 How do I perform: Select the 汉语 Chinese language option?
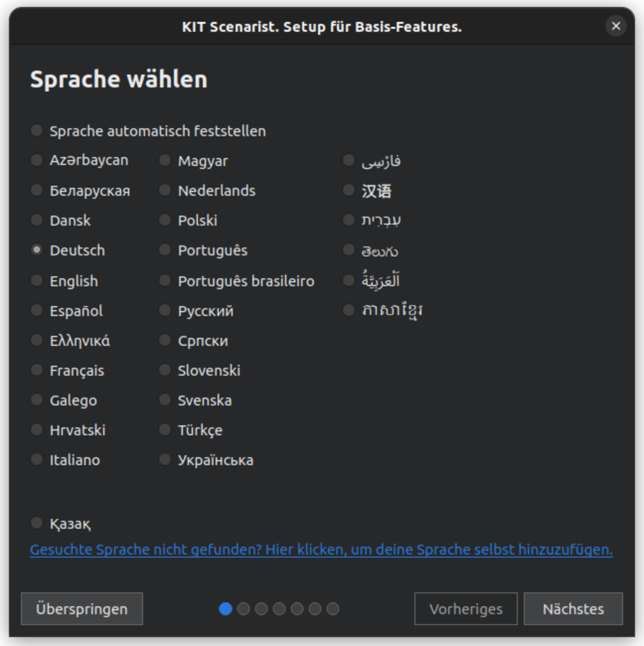point(349,190)
